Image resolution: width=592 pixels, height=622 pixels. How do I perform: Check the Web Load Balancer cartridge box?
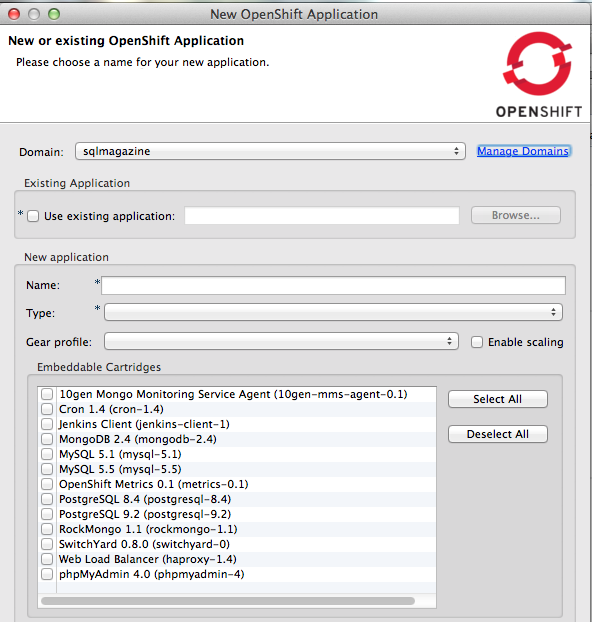pyautogui.click(x=47, y=559)
